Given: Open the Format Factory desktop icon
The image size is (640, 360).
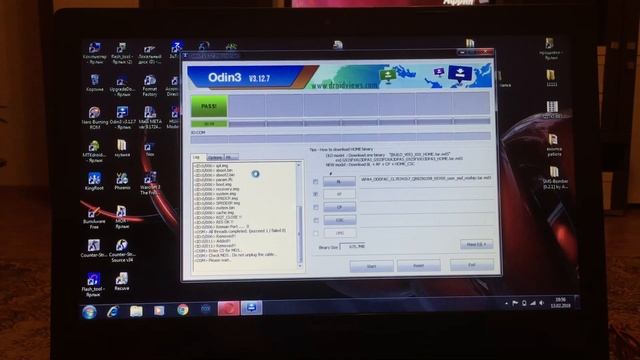Looking at the screenshot, I should [x=150, y=85].
